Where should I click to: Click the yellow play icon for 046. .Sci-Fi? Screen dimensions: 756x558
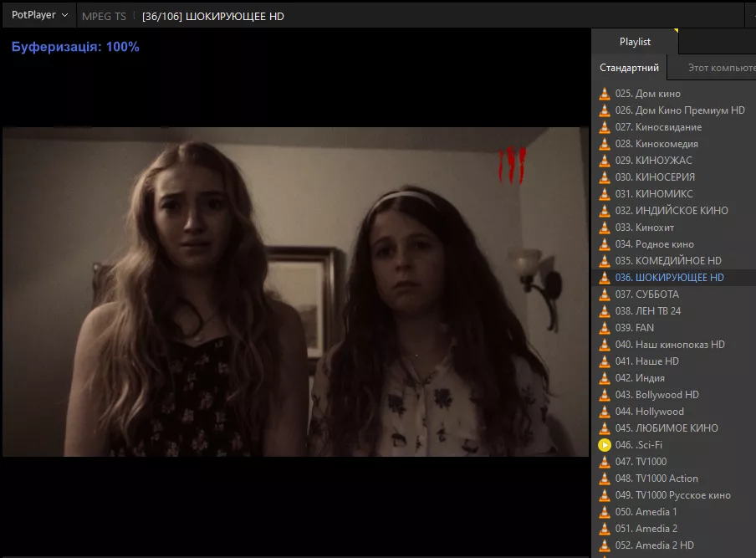tap(604, 445)
